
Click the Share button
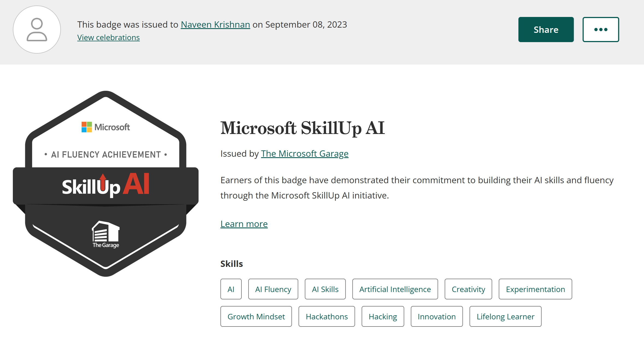point(546,30)
